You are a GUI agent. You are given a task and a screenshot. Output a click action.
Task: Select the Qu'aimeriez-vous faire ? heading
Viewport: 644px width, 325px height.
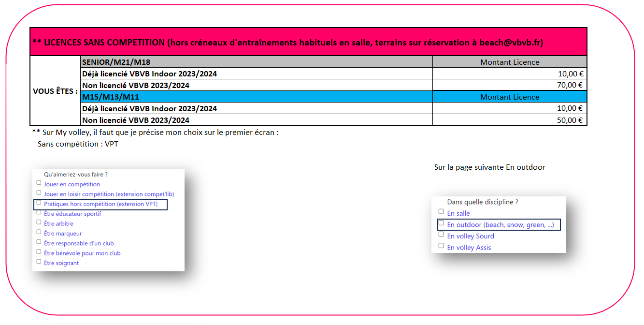pos(75,174)
